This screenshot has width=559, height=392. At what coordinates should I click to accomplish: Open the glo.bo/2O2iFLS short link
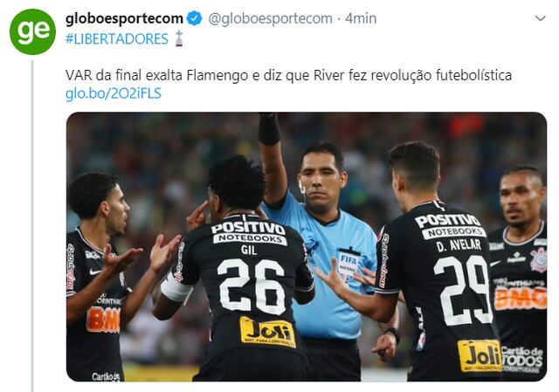114,93
